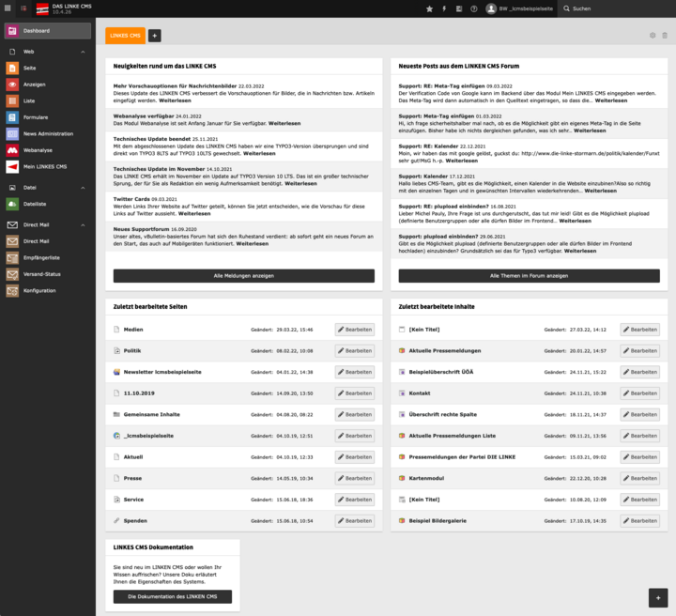Click Weiterlesen for Twitter Cards news
Viewport: 676px width, 616px height.
click(x=194, y=213)
